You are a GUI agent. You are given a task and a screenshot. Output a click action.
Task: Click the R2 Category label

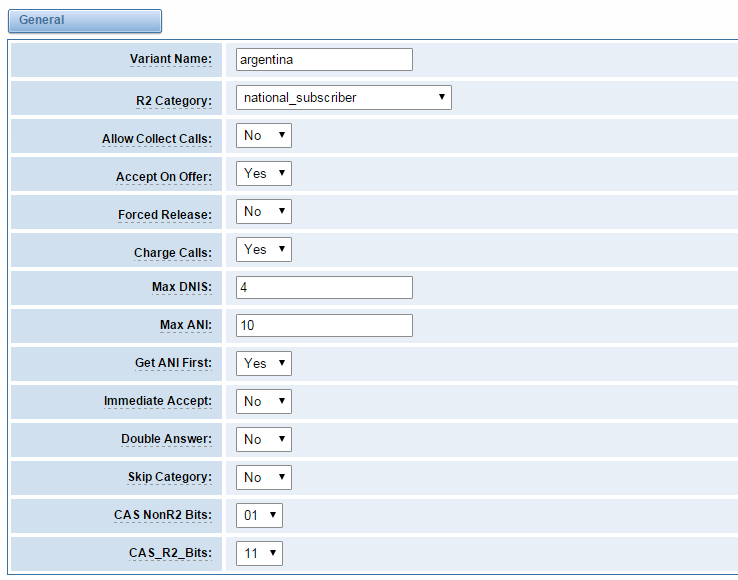point(174,101)
